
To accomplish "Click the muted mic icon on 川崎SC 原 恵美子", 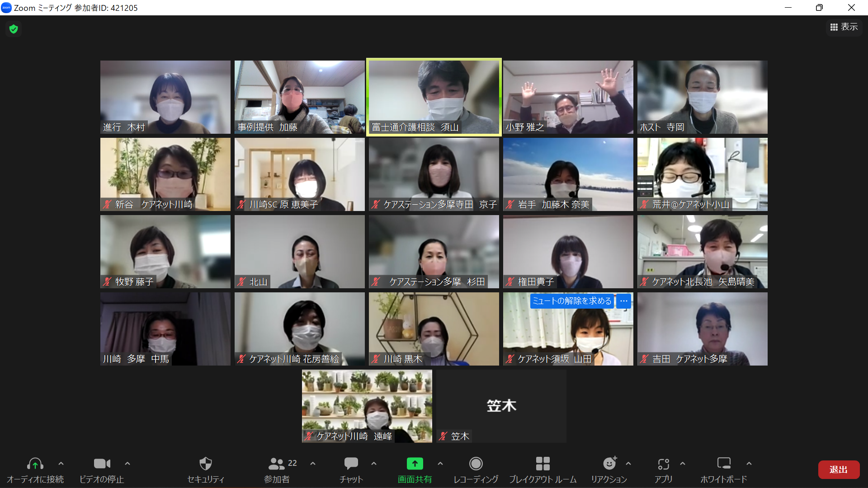I will pos(241,204).
